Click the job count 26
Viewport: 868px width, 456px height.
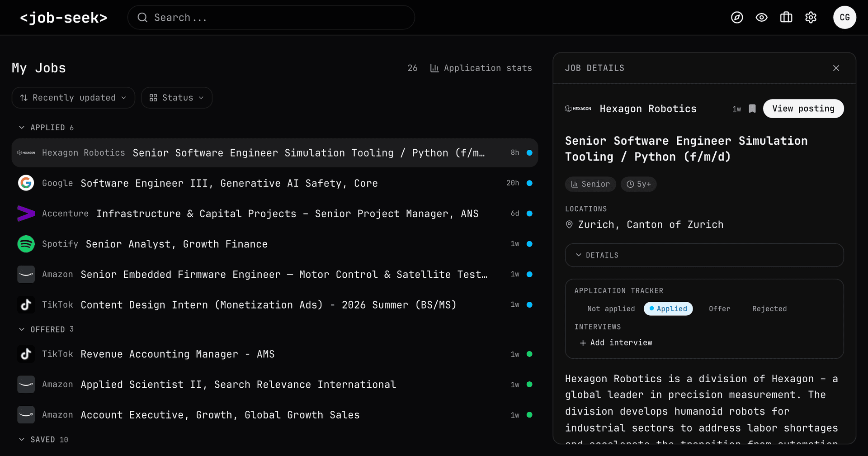tap(412, 68)
